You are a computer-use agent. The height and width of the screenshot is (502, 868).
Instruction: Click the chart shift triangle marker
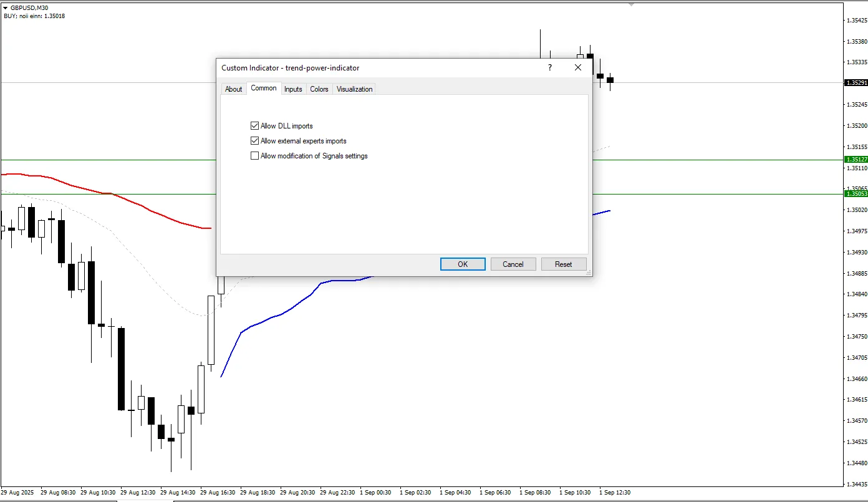(x=631, y=4)
